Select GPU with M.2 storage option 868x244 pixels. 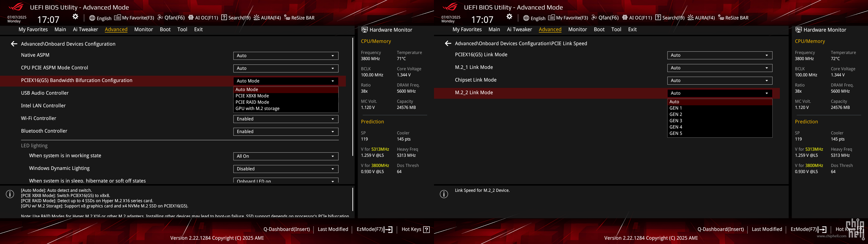(286, 108)
